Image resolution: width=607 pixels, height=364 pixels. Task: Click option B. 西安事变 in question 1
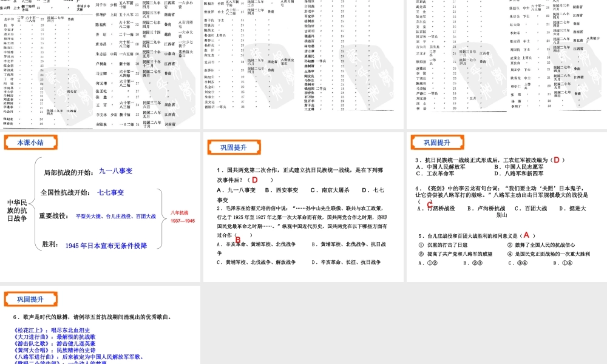(x=282, y=190)
